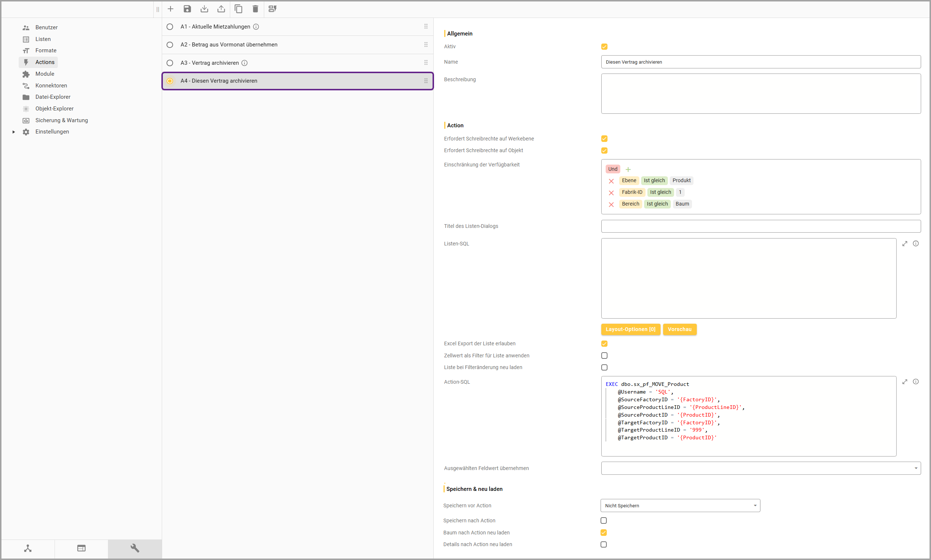Click the add new action plus icon
The width and height of the screenshot is (931, 560).
coord(170,9)
